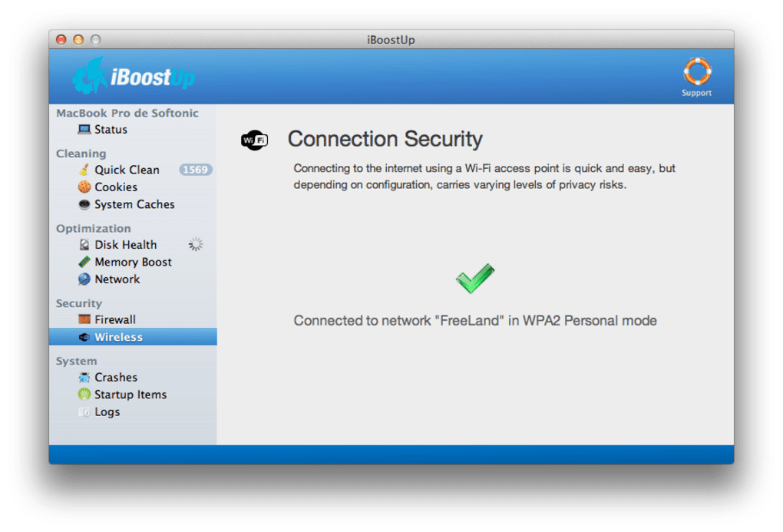
Task: Click the iBoostUp logo in header
Action: pos(134,76)
